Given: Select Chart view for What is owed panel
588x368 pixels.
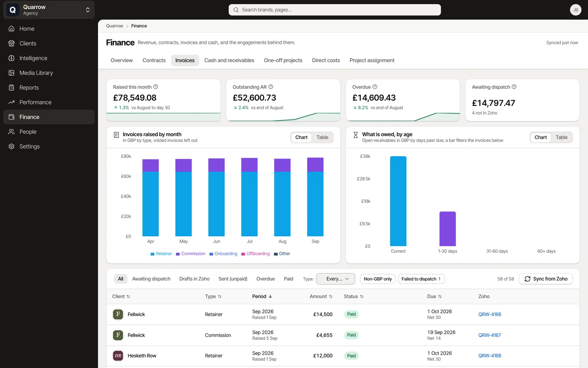Looking at the screenshot, I should tap(541, 137).
